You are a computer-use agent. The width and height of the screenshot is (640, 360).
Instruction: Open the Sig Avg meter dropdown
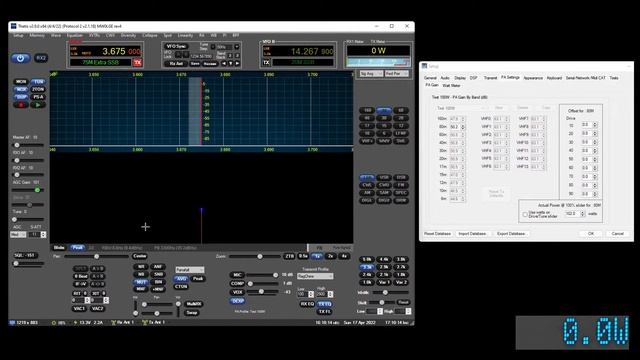[x=371, y=74]
